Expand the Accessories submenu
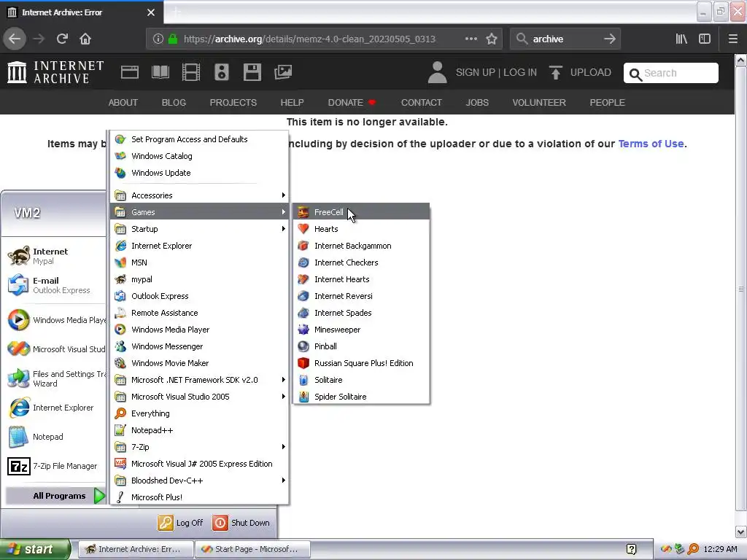This screenshot has width=747, height=560. pyautogui.click(x=200, y=195)
